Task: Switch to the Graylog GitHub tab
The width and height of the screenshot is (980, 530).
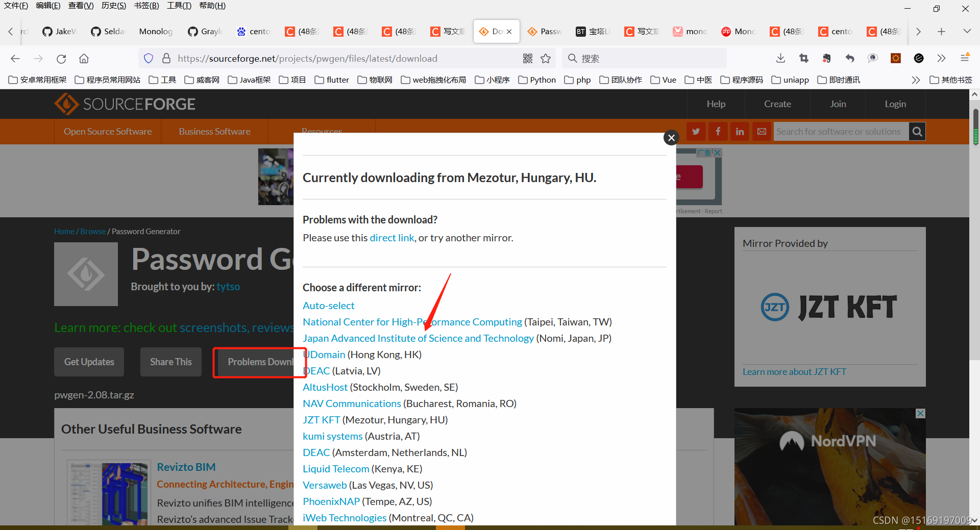Action: click(205, 32)
